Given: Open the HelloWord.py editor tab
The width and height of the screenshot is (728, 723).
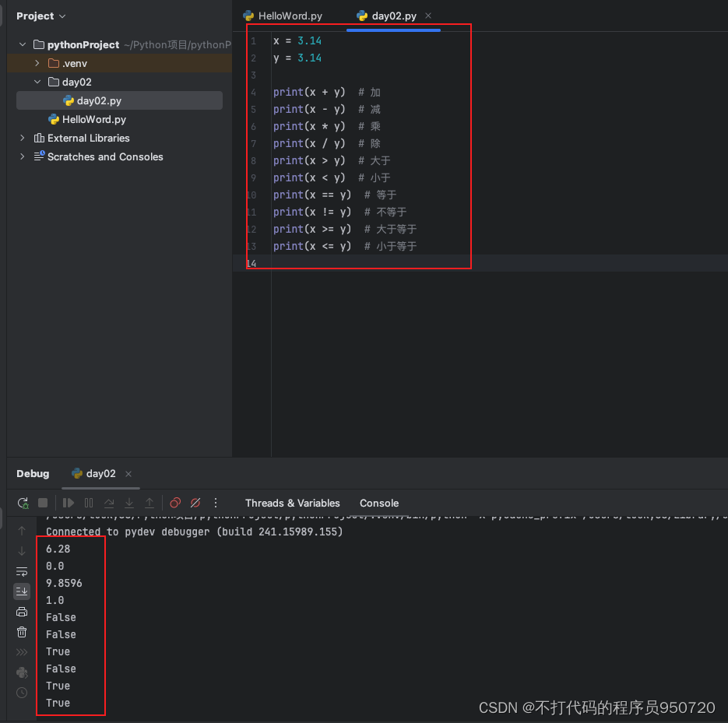Looking at the screenshot, I should pyautogui.click(x=283, y=16).
